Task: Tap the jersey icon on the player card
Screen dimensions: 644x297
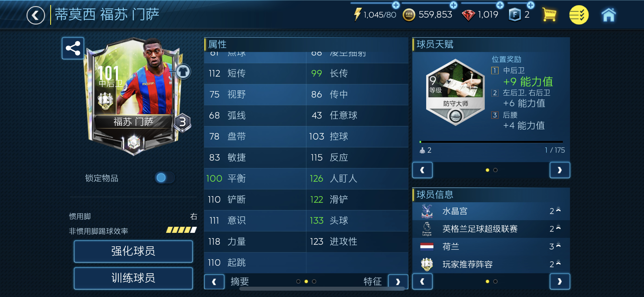Action: coord(183,72)
